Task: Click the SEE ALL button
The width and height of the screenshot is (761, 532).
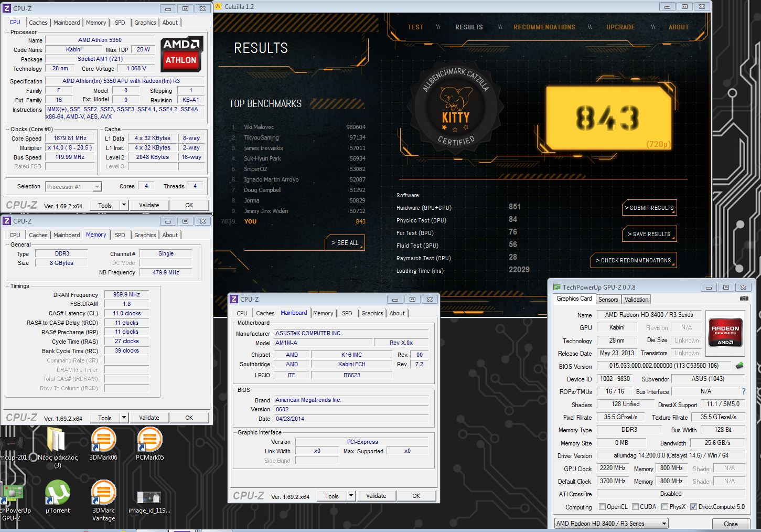Action: [345, 242]
